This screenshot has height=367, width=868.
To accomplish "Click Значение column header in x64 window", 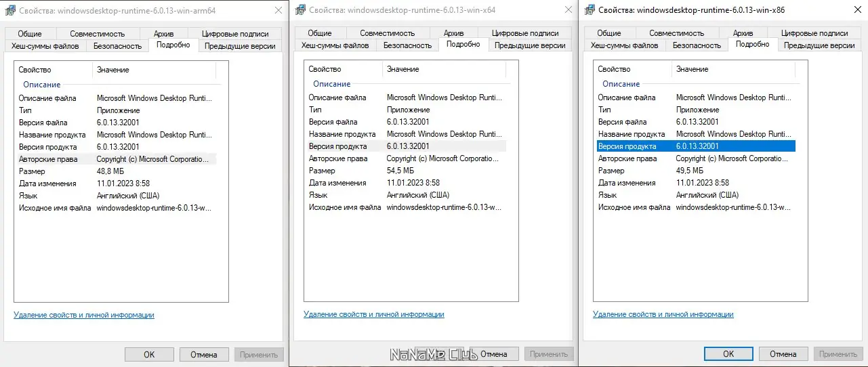I will click(x=444, y=69).
